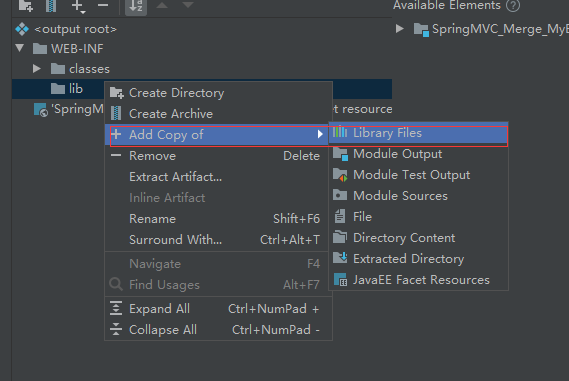
Task: Click the Remove minus toolbar icon
Action: (x=103, y=5)
